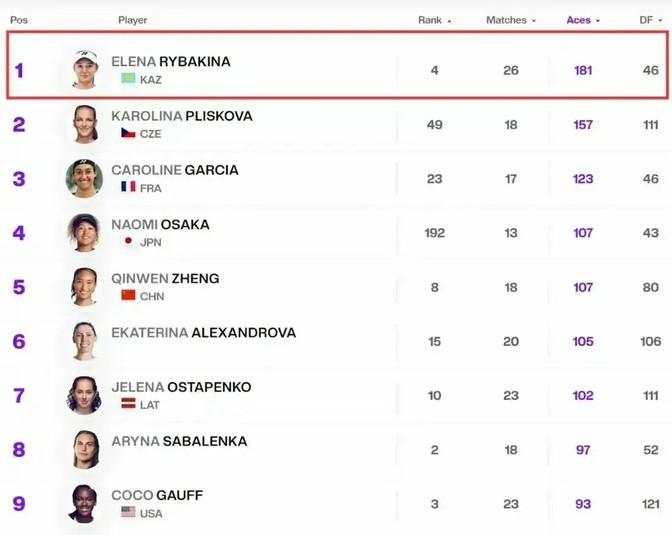672x535 pixels.
Task: Click the Czech flag icon beside CZE
Action: [x=128, y=133]
